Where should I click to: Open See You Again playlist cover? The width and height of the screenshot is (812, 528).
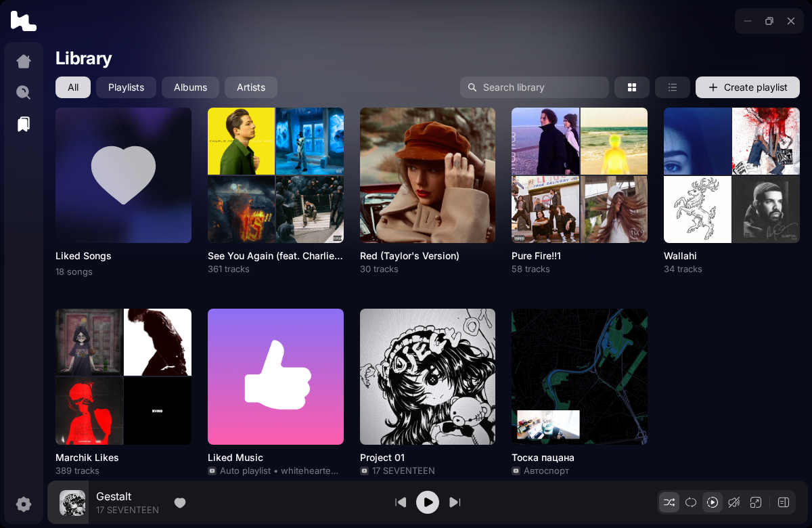tap(275, 175)
